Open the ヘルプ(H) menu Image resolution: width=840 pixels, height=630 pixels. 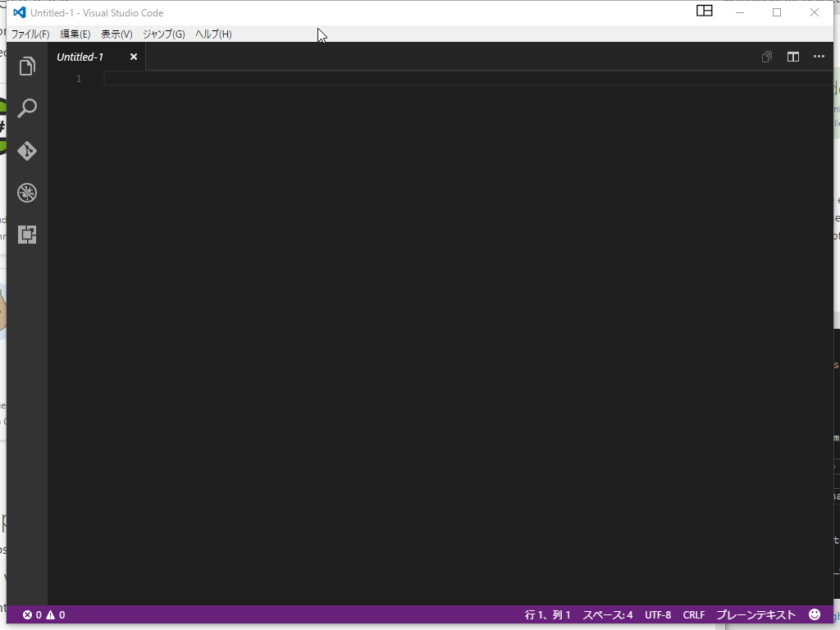point(213,34)
